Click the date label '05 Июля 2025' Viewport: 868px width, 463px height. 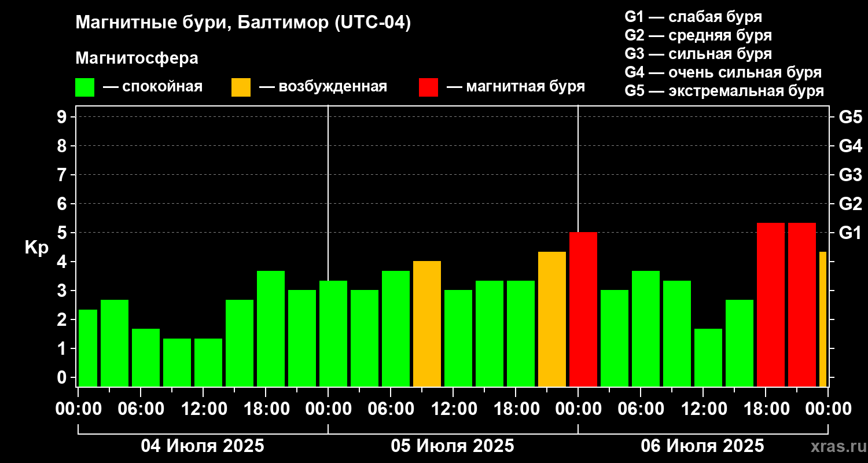pyautogui.click(x=453, y=446)
